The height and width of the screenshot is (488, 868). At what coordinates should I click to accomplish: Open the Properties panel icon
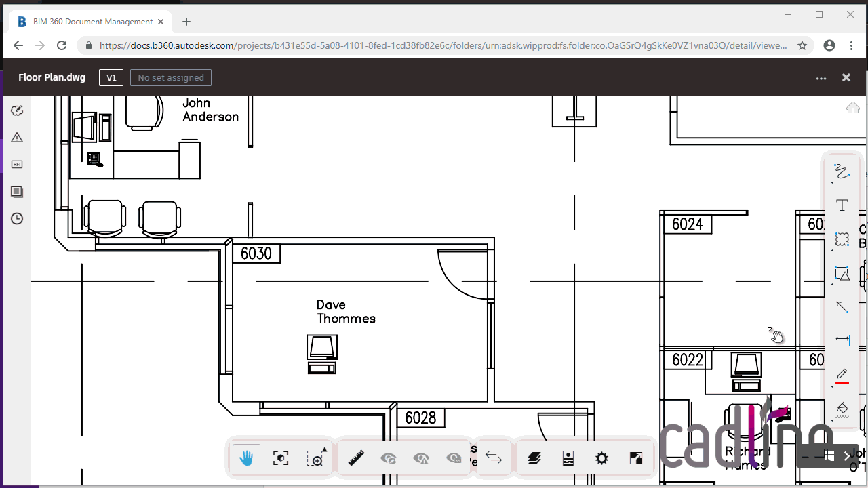coord(568,459)
